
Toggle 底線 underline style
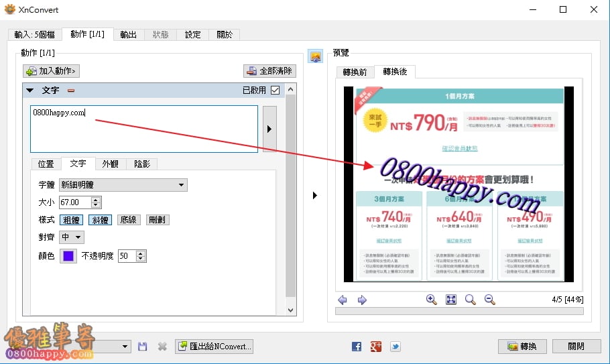click(x=129, y=220)
